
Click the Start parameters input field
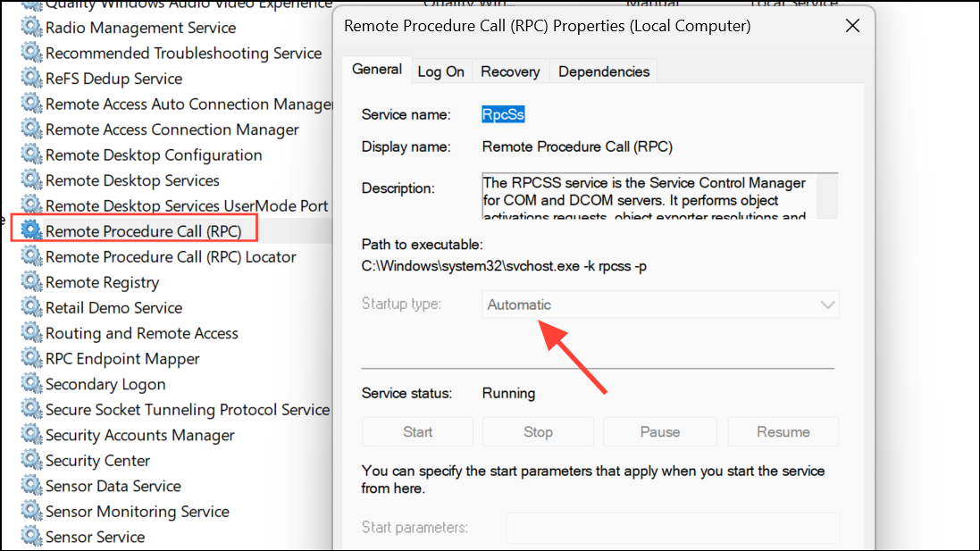click(672, 528)
